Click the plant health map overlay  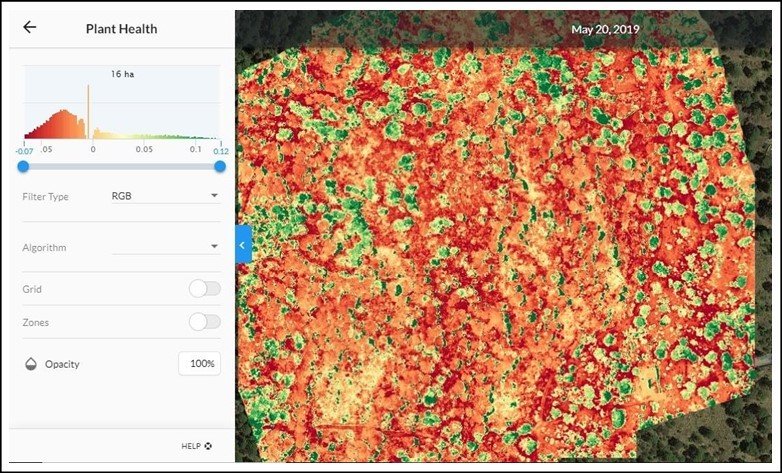500,250
